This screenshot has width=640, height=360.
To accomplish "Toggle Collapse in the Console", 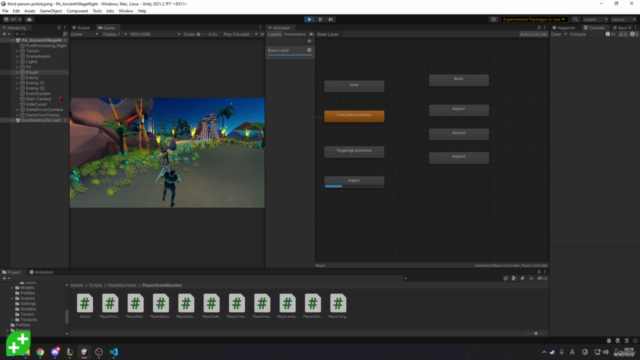I will click(x=578, y=34).
